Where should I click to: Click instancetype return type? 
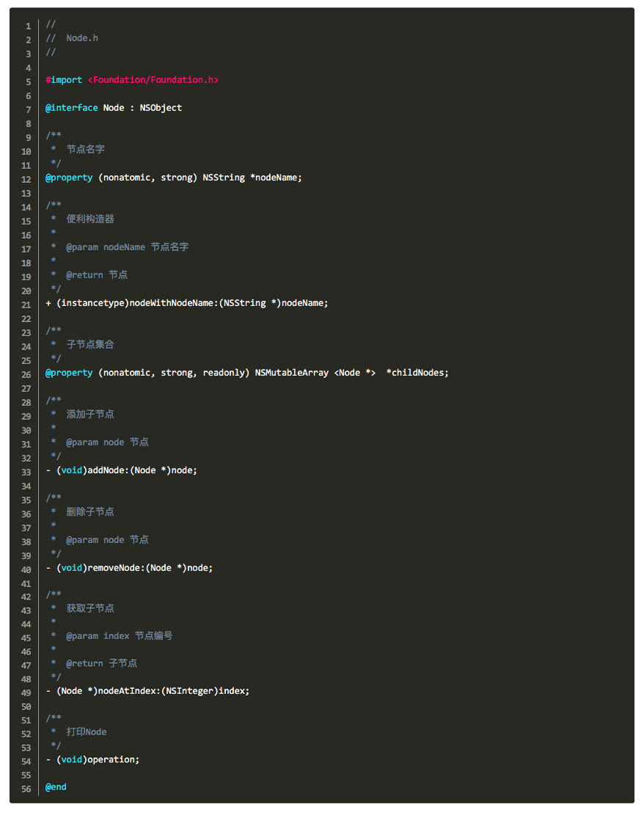95,303
